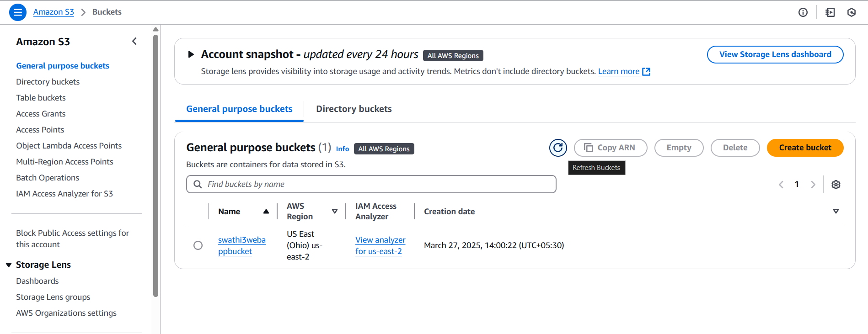
Task: Select the swathi3webappbucket radio button
Action: click(198, 245)
